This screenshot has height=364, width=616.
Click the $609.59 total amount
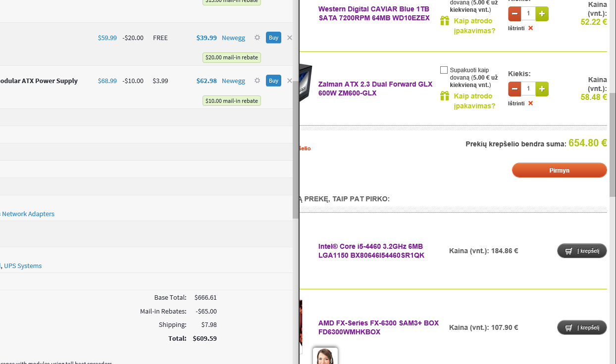click(205, 339)
